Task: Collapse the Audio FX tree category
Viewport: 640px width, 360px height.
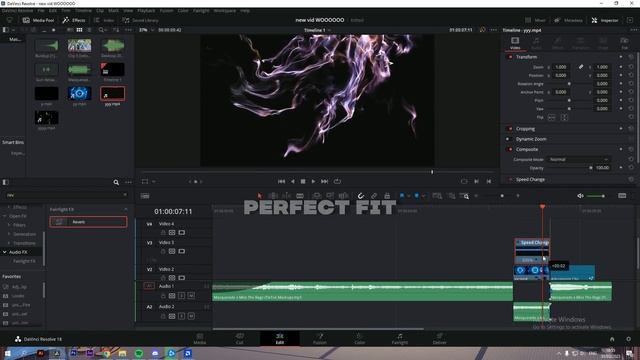Action: [4, 252]
